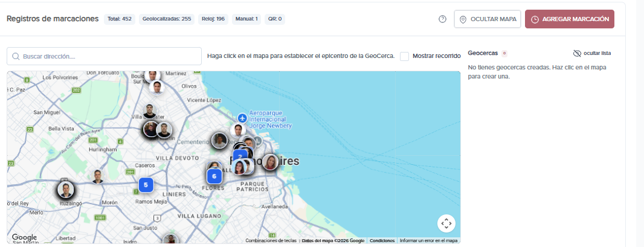644x247 pixels.
Task: Click the Manual: 1 badge
Action: pyautogui.click(x=246, y=19)
